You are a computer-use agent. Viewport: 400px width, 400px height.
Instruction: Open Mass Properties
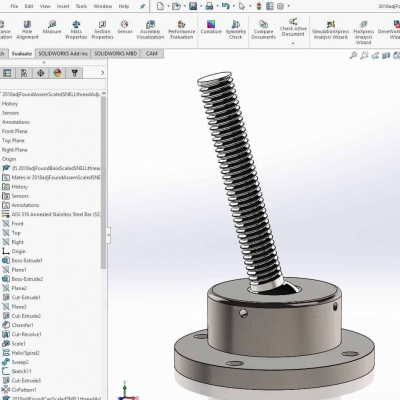76,29
